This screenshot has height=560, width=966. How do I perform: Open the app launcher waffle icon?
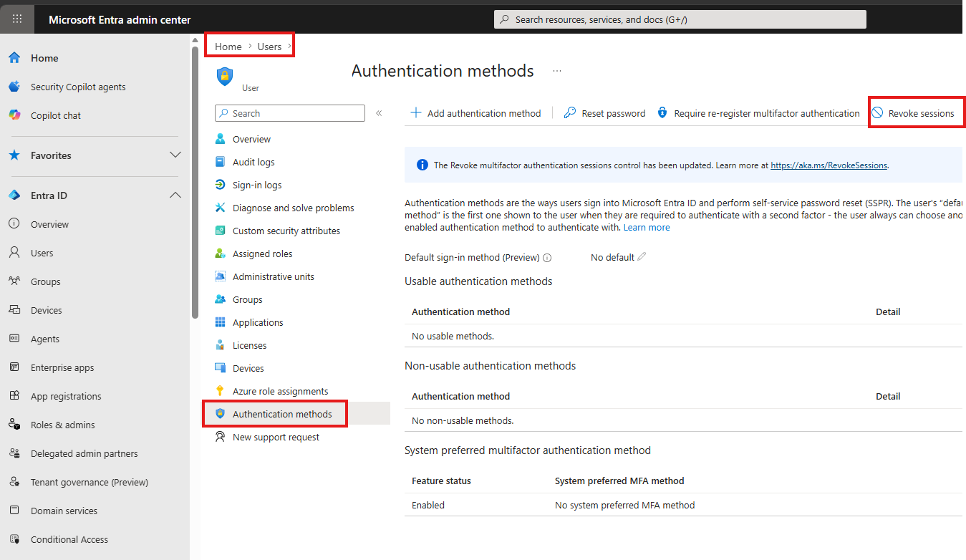click(17, 19)
